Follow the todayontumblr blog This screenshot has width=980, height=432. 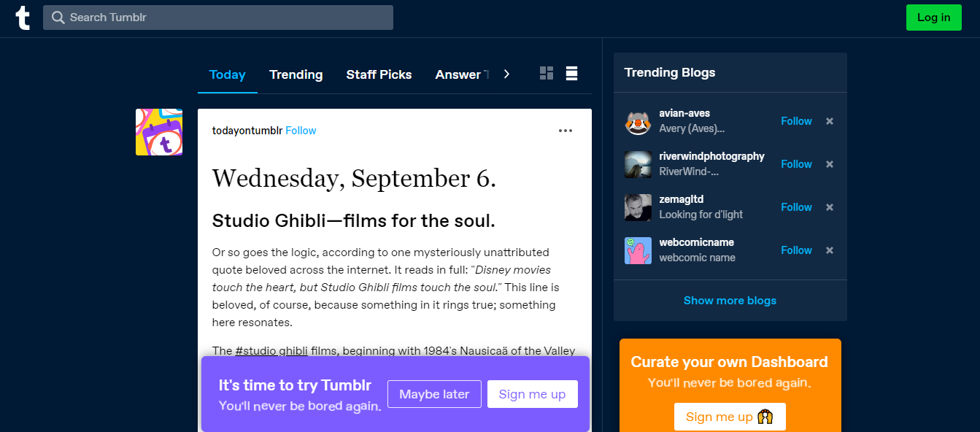pos(301,131)
